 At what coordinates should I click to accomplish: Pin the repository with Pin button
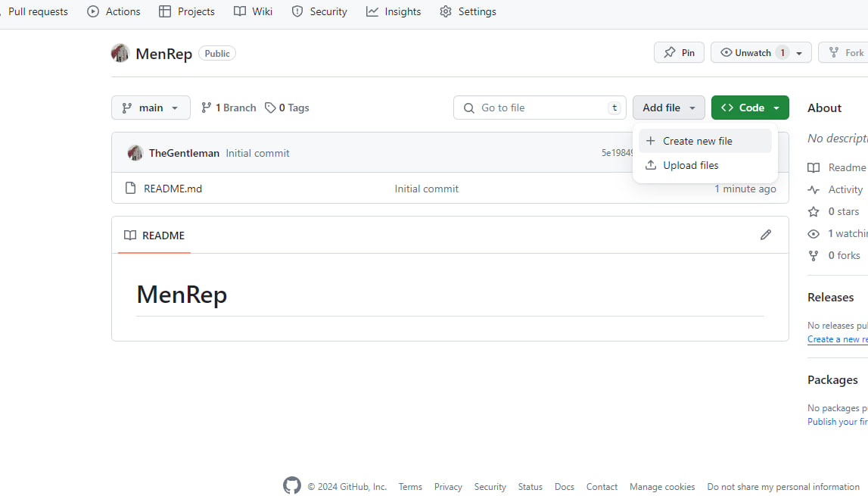pos(680,53)
